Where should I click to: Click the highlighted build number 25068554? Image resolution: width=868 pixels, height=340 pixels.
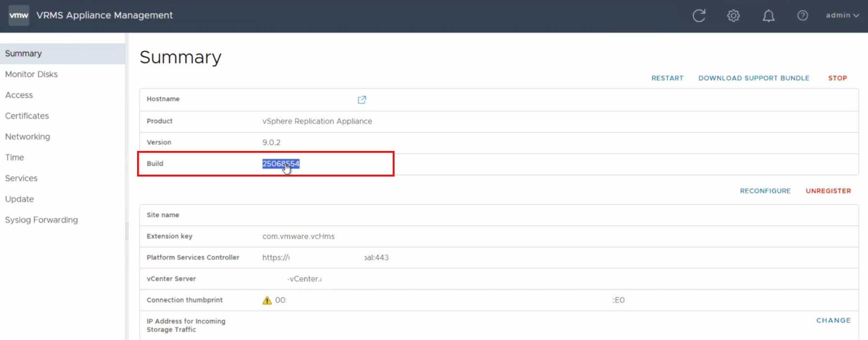click(x=281, y=164)
